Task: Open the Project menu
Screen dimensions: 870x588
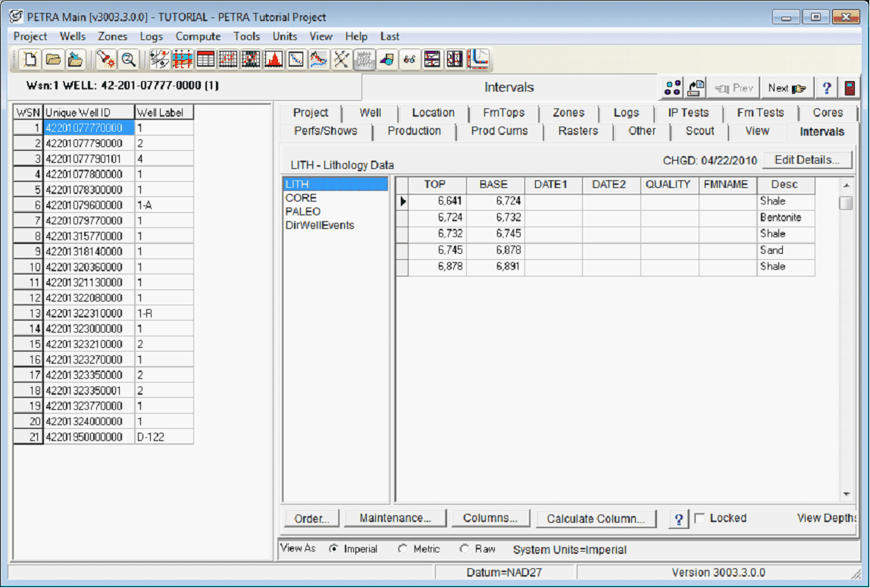Action: [x=30, y=36]
